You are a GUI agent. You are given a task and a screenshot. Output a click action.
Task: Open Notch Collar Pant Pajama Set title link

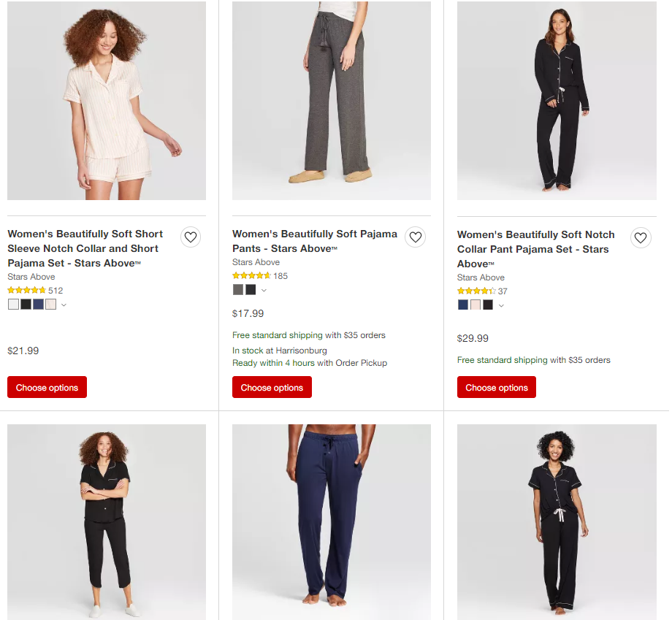[x=535, y=249]
